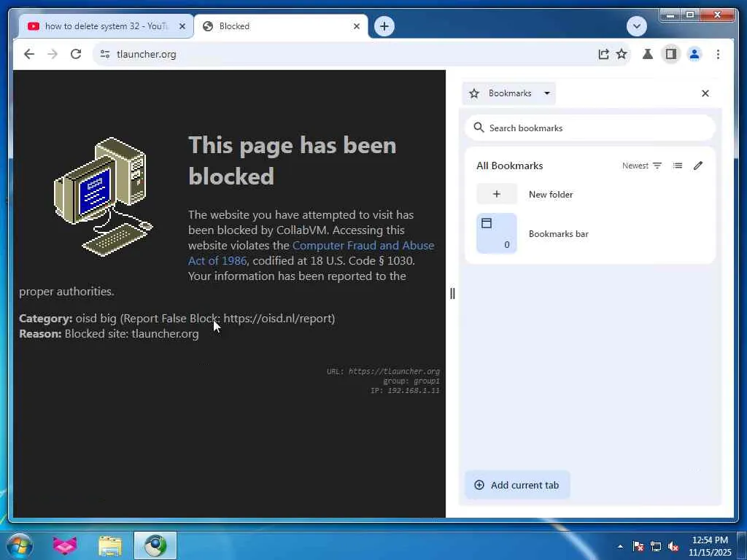
Task: Close the Blocked tab
Action: coord(356,26)
